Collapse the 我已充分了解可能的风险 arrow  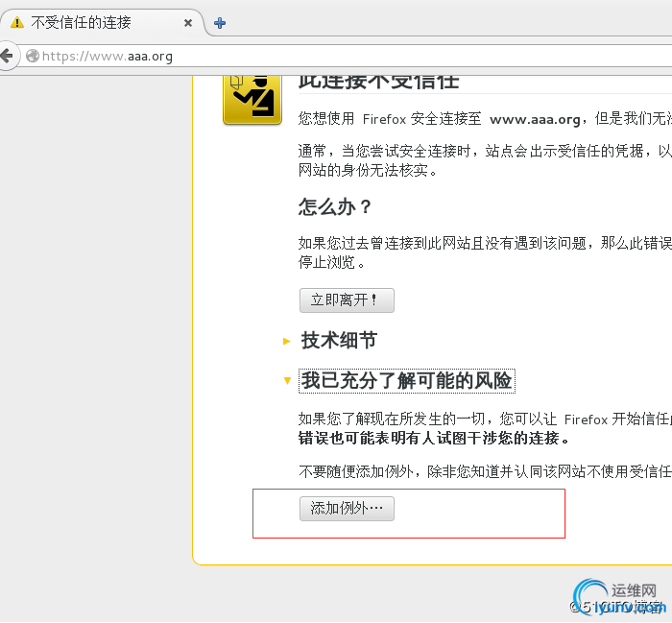(x=287, y=380)
